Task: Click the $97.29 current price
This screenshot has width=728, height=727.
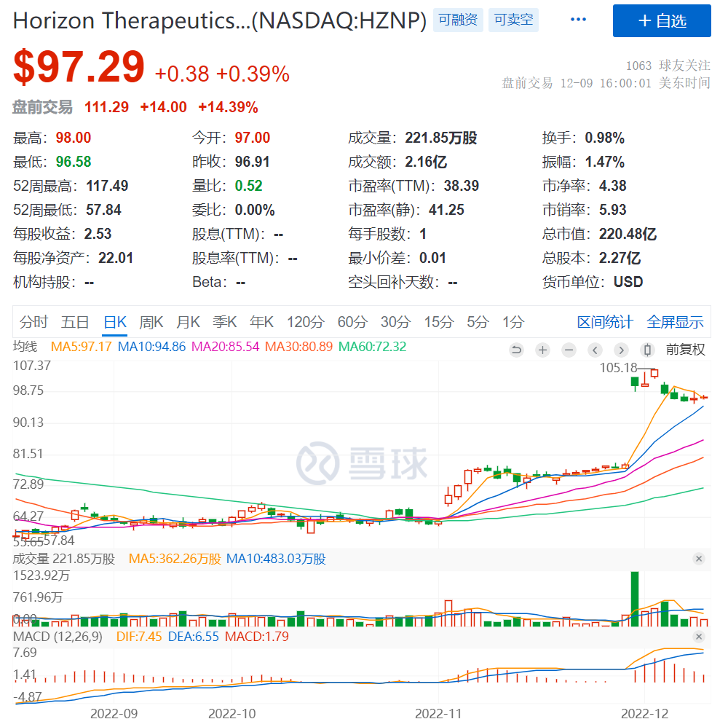Action: pos(79,67)
